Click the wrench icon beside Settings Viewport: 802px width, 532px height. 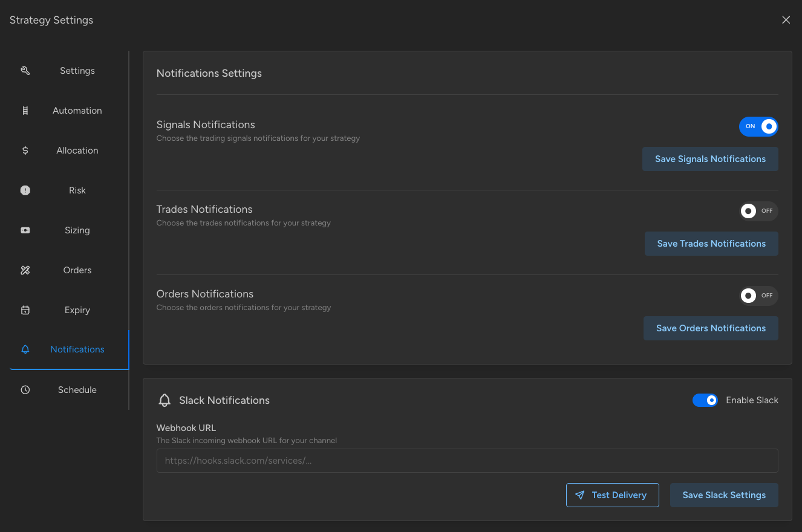coord(25,71)
